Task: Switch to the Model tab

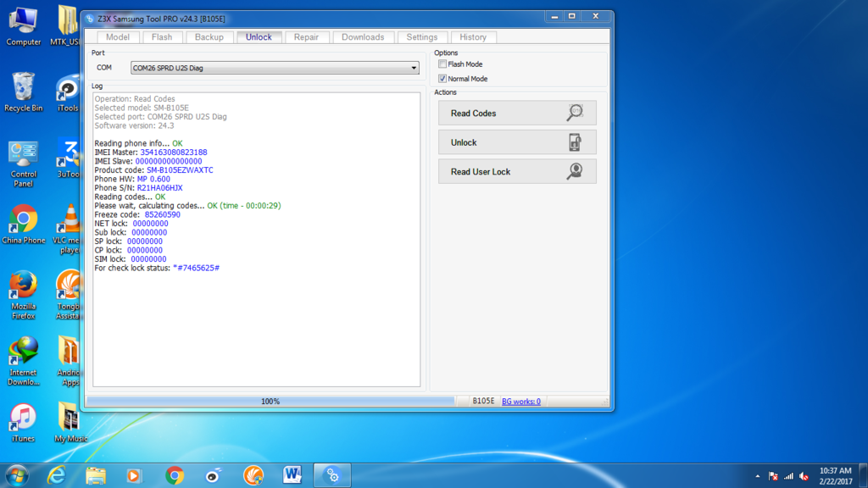Action: click(117, 37)
